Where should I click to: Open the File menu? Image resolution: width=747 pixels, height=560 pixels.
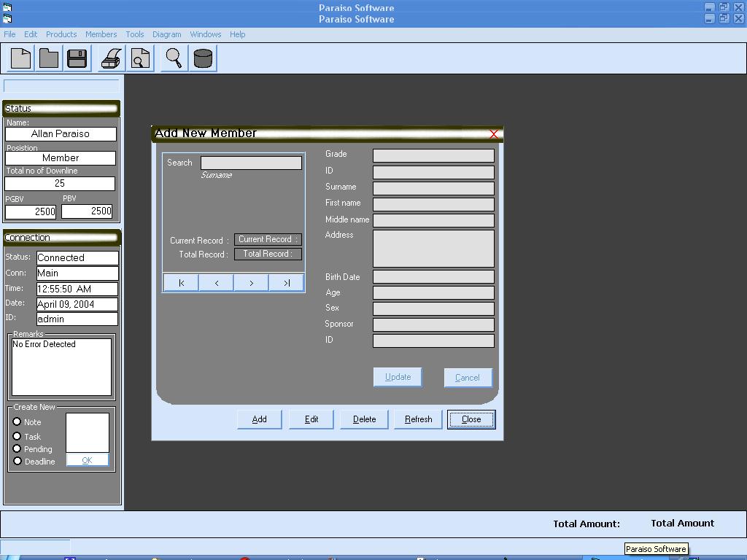tap(9, 34)
